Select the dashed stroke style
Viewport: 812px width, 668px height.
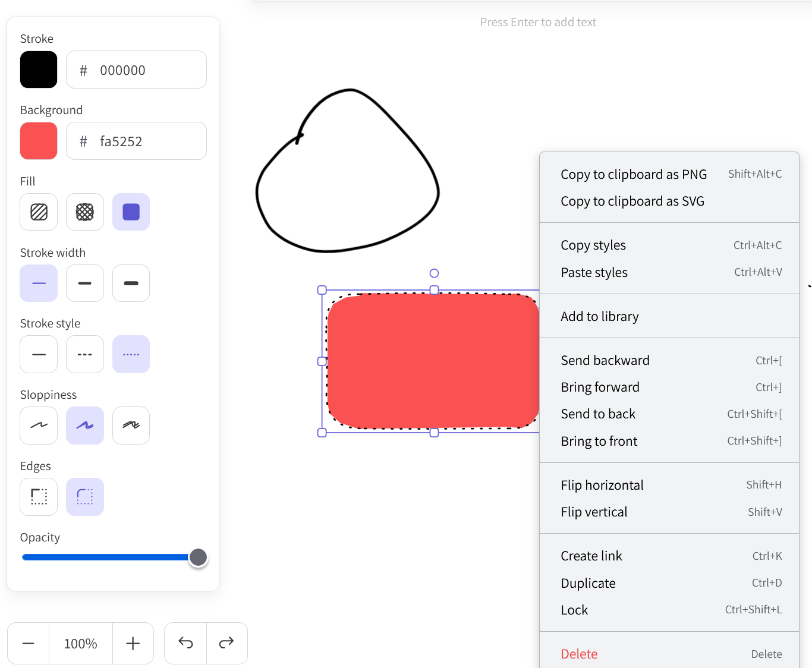click(84, 354)
